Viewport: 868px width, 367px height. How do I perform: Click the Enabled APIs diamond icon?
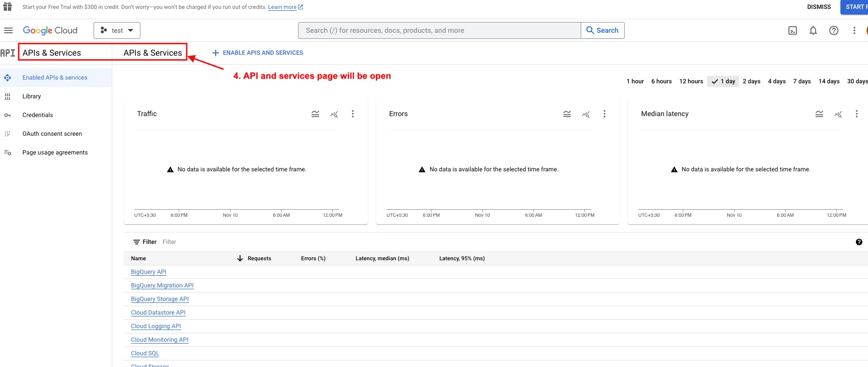(7, 78)
